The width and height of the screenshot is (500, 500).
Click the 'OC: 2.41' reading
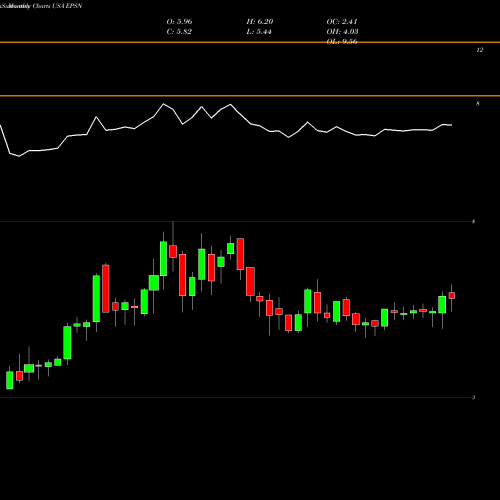[x=342, y=22]
